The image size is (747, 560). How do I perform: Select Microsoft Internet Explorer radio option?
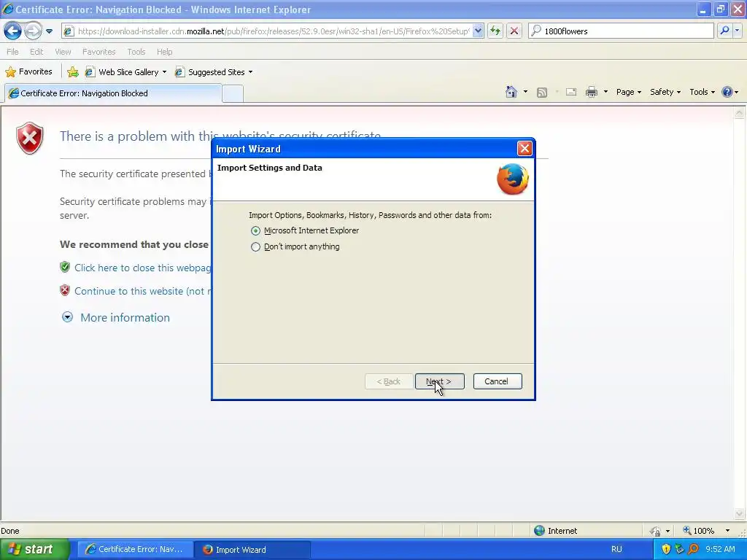[256, 231]
